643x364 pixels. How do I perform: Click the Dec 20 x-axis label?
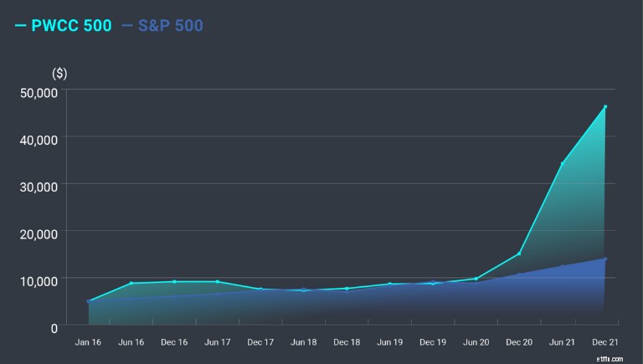[x=519, y=342]
